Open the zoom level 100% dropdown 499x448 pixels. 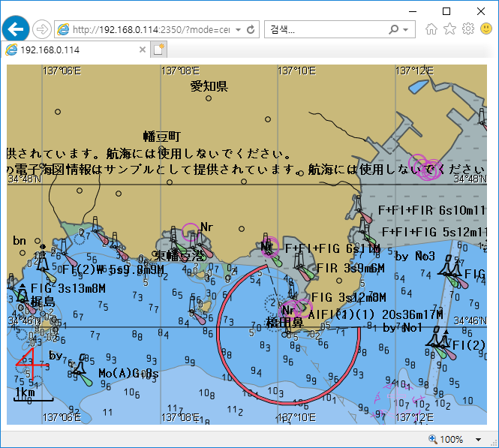[479, 440]
